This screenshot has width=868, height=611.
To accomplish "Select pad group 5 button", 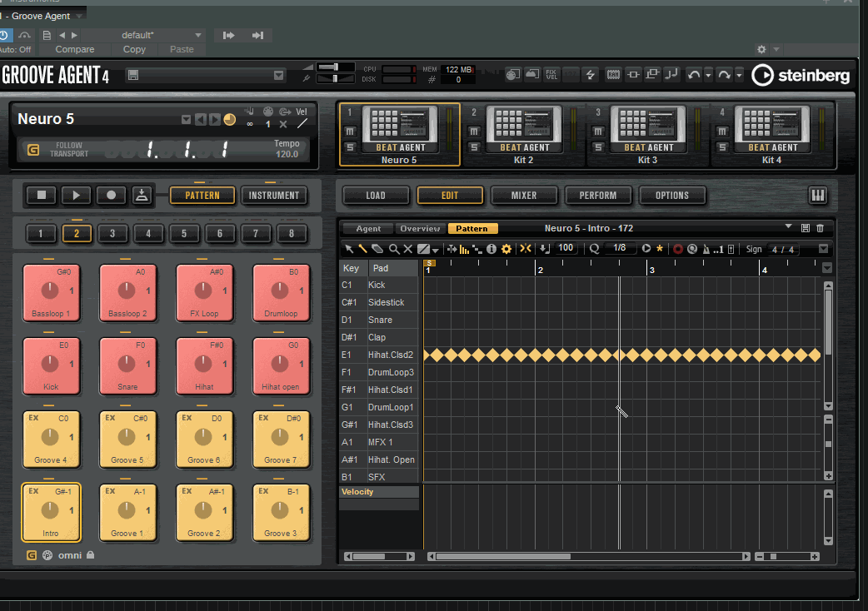I will pos(184,234).
